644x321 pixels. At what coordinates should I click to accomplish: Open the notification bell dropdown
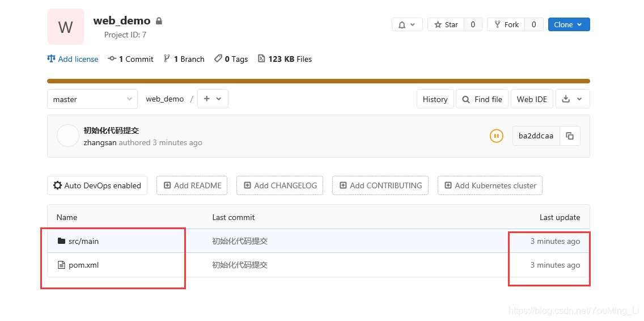pyautogui.click(x=406, y=24)
